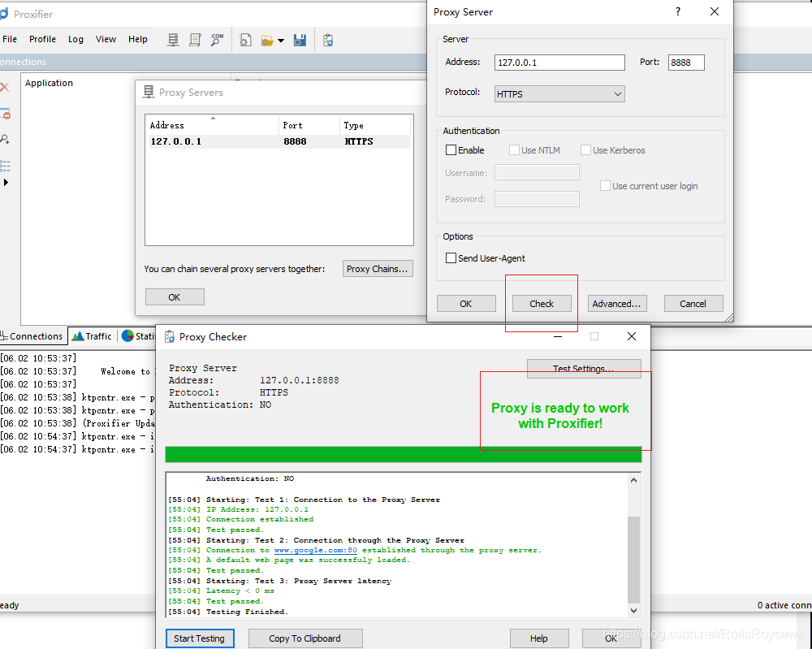Click Copy To Clipboard button
Screen dimensions: 812x649
pos(305,638)
